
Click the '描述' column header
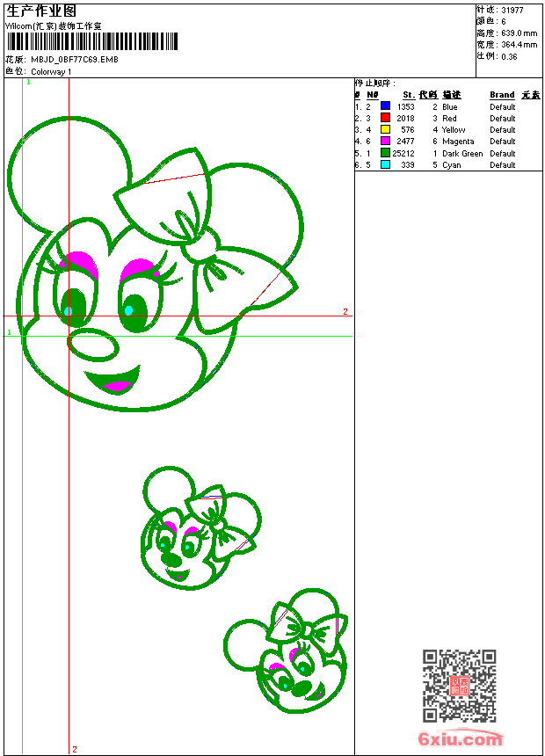click(x=452, y=95)
